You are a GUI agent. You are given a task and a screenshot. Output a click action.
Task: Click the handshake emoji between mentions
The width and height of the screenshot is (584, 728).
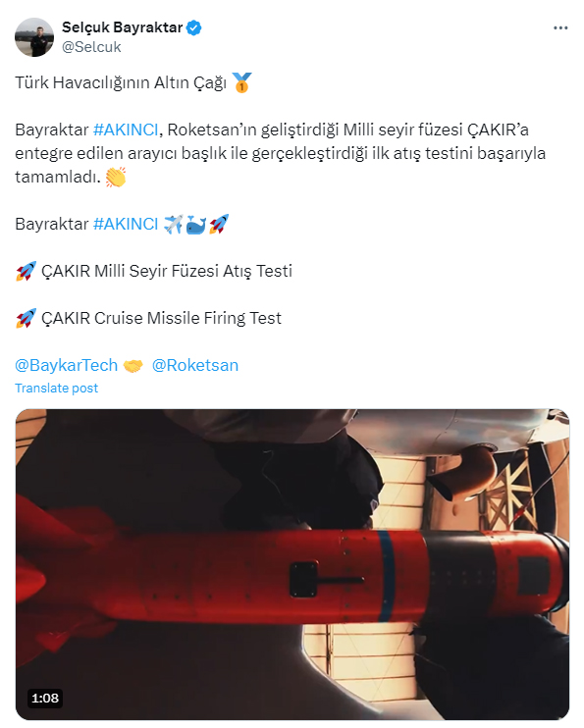coord(133,366)
